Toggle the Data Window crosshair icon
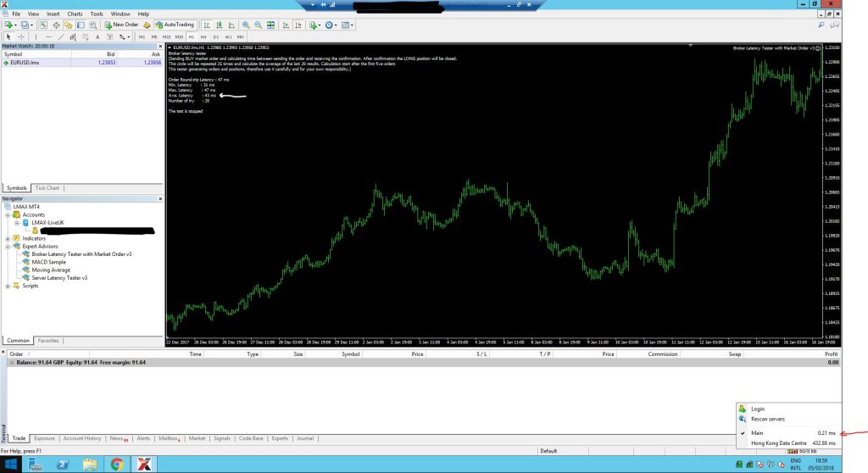Viewport: 868px width, 473px height. 56,25
